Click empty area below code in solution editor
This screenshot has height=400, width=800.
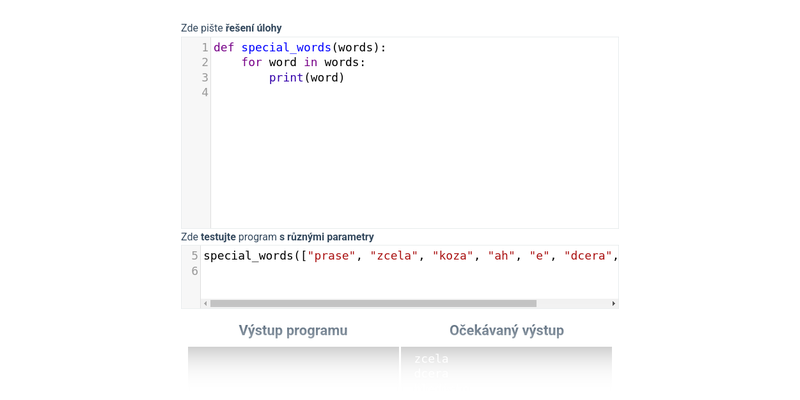click(414, 160)
